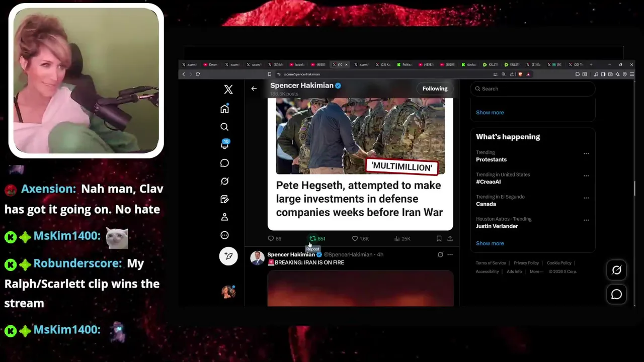Switch to the (23) M browser tab
644x362 pixels.
(275, 64)
